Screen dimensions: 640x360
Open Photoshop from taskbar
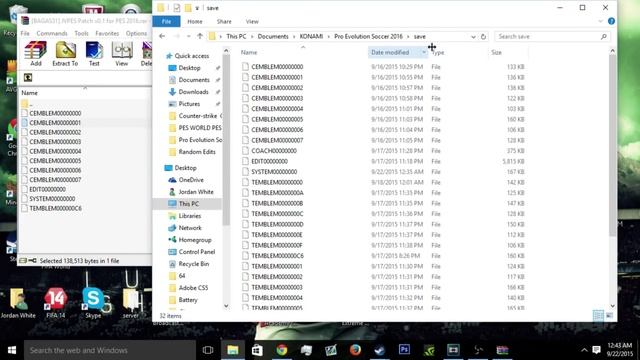(404, 350)
